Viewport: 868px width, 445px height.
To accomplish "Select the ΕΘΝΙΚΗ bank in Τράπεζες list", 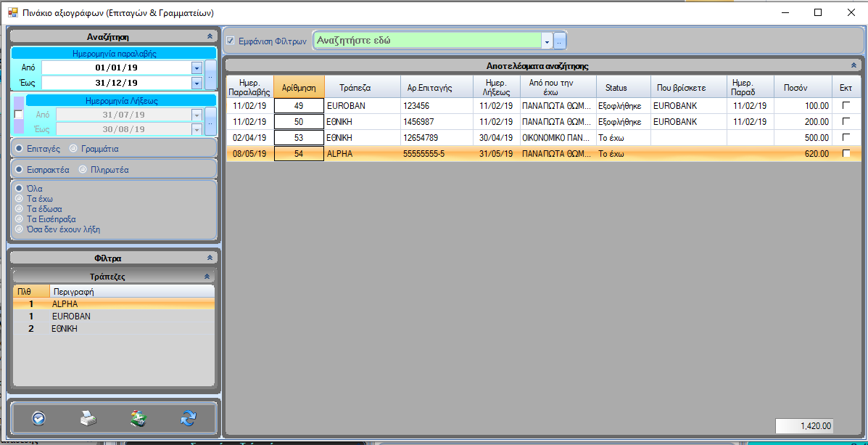I will pyautogui.click(x=65, y=329).
